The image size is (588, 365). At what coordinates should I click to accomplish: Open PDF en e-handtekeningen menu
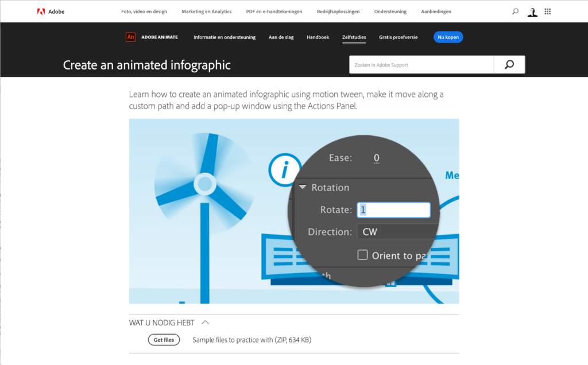tap(274, 11)
